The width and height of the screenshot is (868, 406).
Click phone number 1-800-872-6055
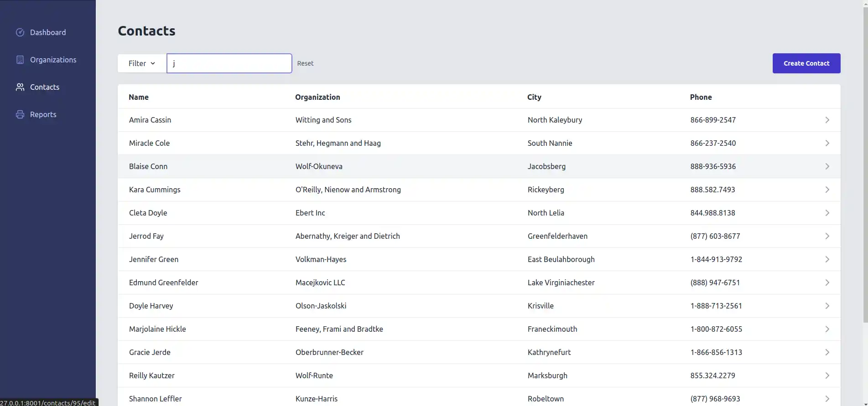716,329
